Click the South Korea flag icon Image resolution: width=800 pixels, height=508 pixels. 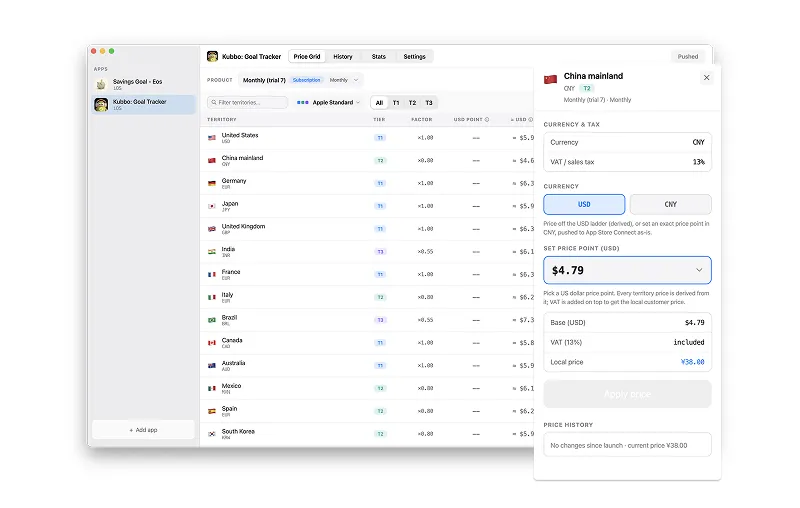coord(212,434)
